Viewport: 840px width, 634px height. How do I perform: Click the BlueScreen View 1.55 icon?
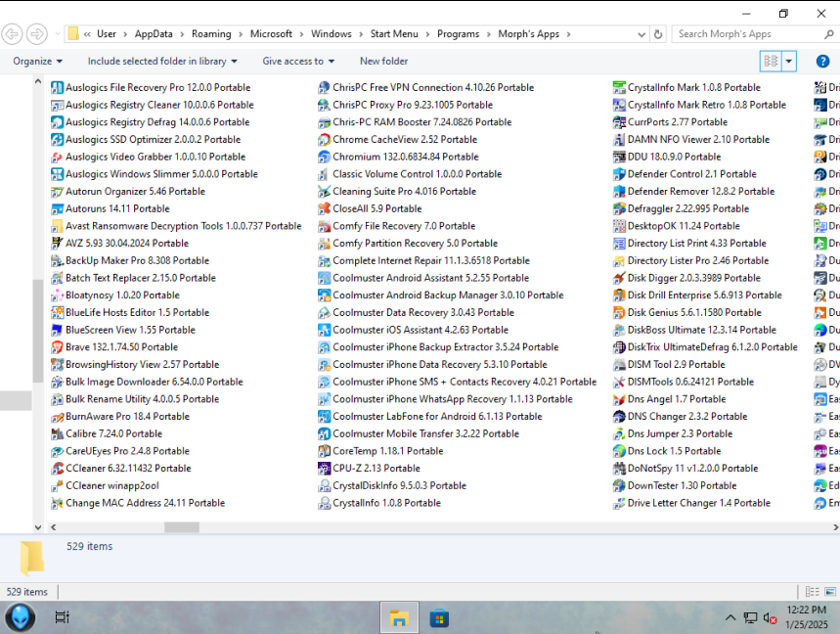point(57,330)
